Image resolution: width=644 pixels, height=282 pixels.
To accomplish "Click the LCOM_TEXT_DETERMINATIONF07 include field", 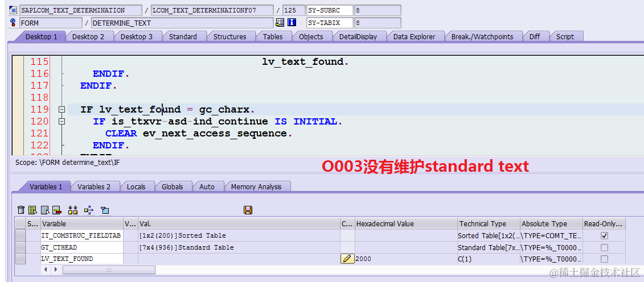I will [x=212, y=10].
